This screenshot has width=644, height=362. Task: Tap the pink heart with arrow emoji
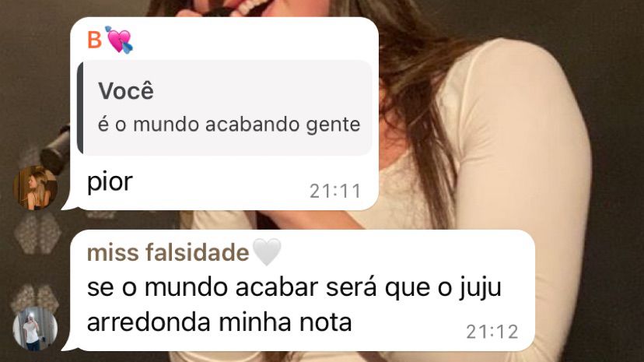pyautogui.click(x=119, y=40)
